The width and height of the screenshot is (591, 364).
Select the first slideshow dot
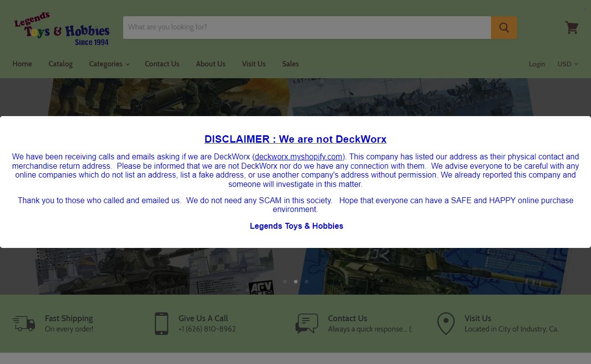coord(285,281)
